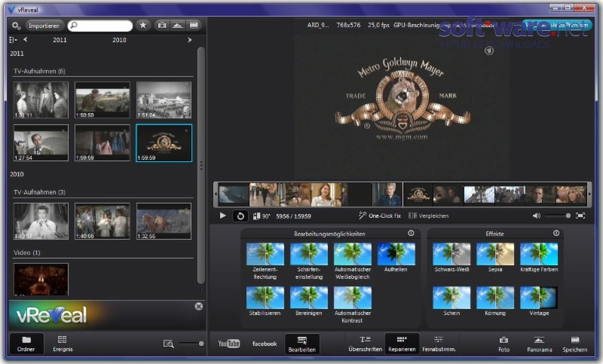Open the Bearbeiten tab
The height and width of the screenshot is (364, 603).
302,344
